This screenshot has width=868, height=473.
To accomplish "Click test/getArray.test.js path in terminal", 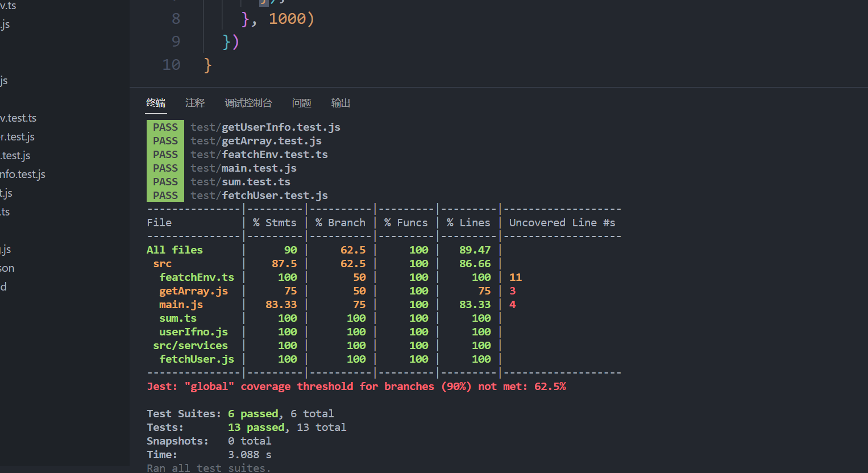I will tap(256, 141).
